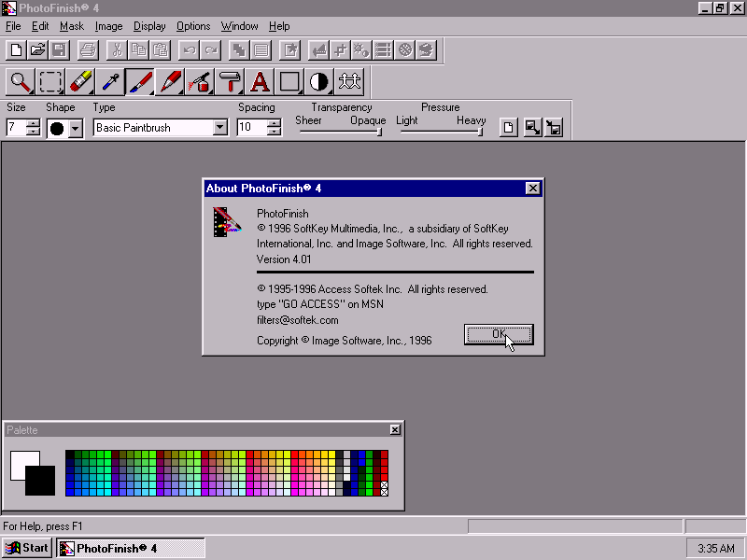
Task: Click OK in the About dialog
Action: click(x=499, y=334)
